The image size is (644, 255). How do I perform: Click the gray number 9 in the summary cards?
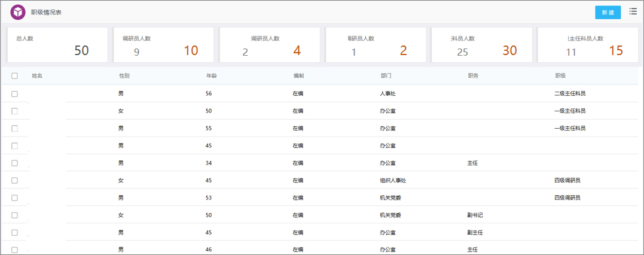pos(137,52)
